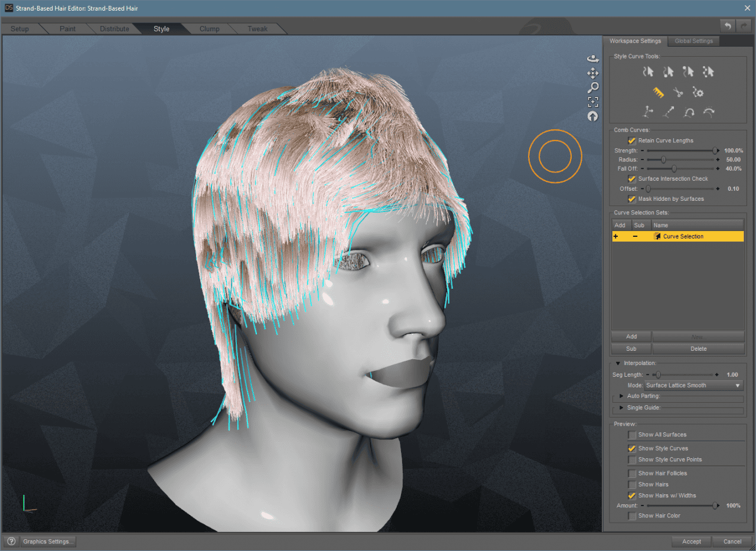Uncheck Surface Intersection Check
Image resolution: width=756 pixels, height=551 pixels.
(632, 178)
